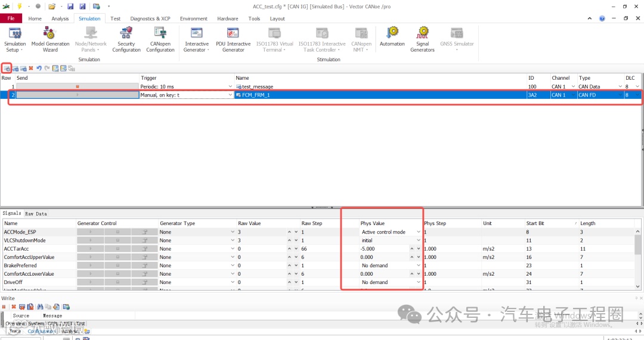
Task: Open Generator Type dropdown for ACCMode_ESP
Action: tap(233, 232)
